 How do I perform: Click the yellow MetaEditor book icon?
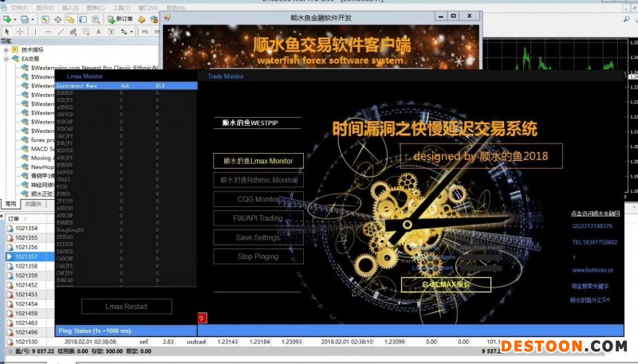[142, 19]
